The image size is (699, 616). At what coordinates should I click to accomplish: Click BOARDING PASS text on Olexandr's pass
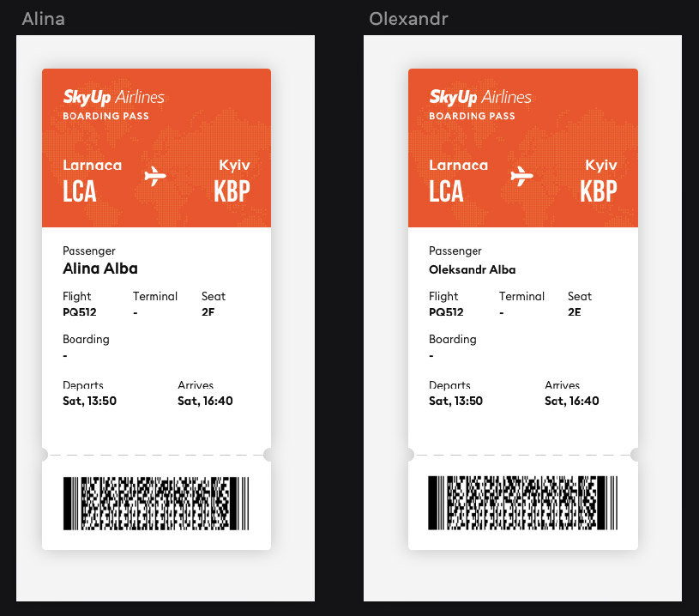click(x=472, y=116)
